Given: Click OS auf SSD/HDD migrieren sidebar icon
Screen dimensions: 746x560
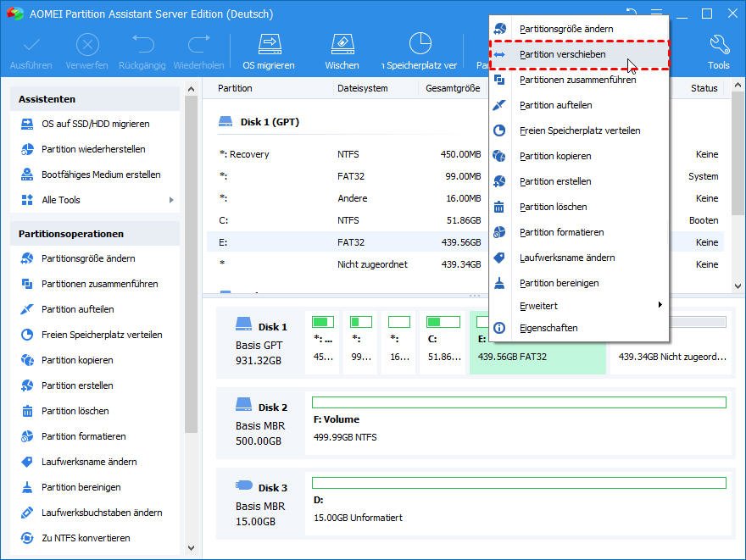Looking at the screenshot, I should [x=27, y=124].
